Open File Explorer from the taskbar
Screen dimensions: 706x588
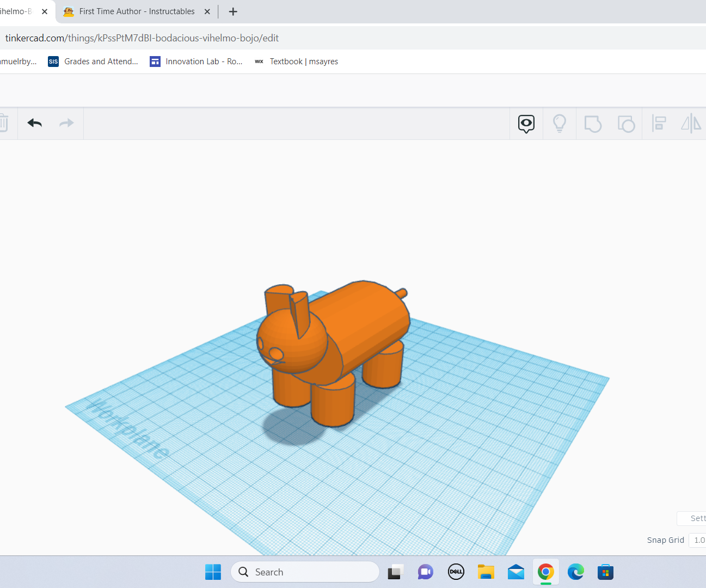486,572
